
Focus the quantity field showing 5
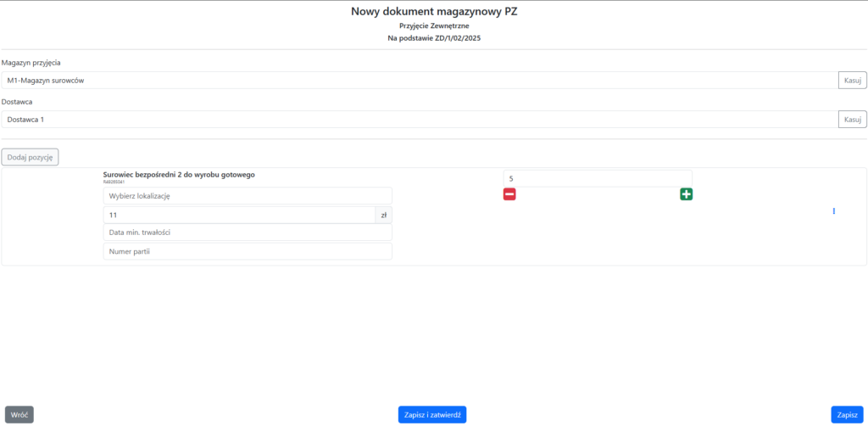598,178
